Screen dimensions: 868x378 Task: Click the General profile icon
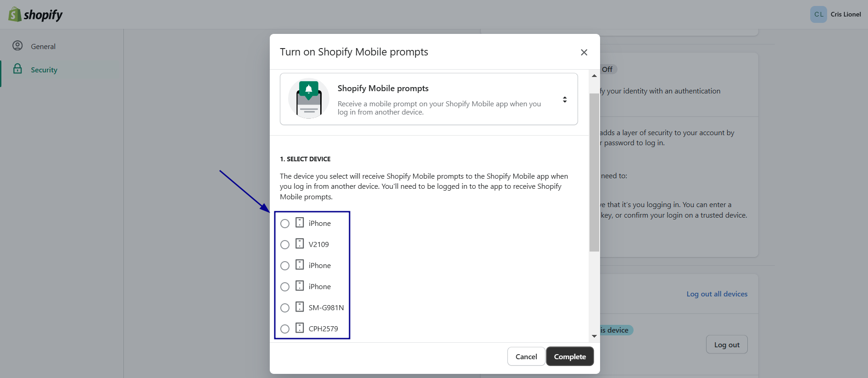coord(17,46)
